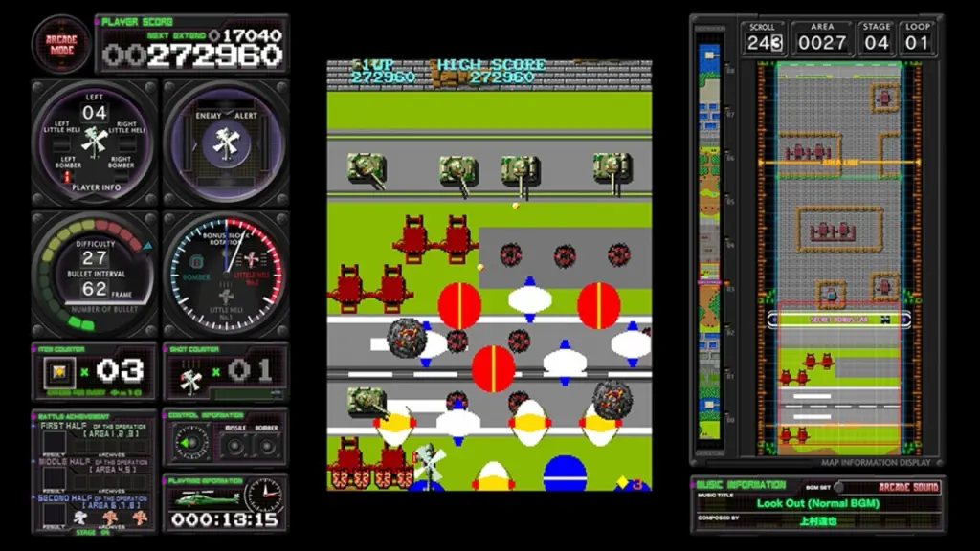
Task: Toggle the BGM Set knob
Action: pyautogui.click(x=838, y=487)
